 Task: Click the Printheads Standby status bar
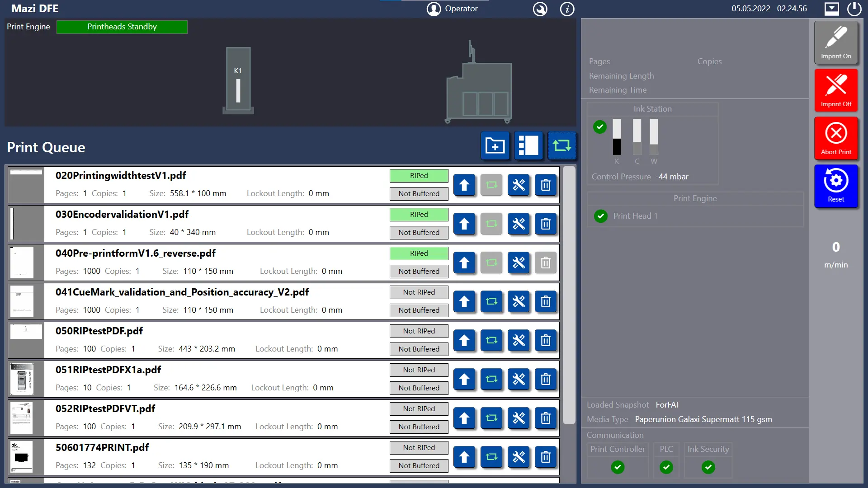tap(122, 27)
